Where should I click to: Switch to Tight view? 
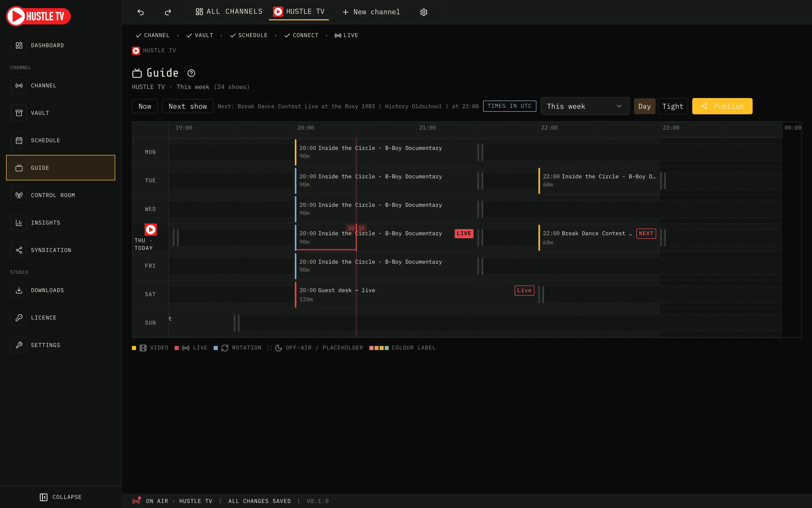pyautogui.click(x=672, y=106)
